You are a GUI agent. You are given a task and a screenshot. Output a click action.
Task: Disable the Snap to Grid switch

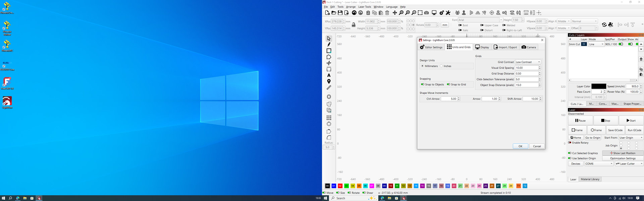448,84
